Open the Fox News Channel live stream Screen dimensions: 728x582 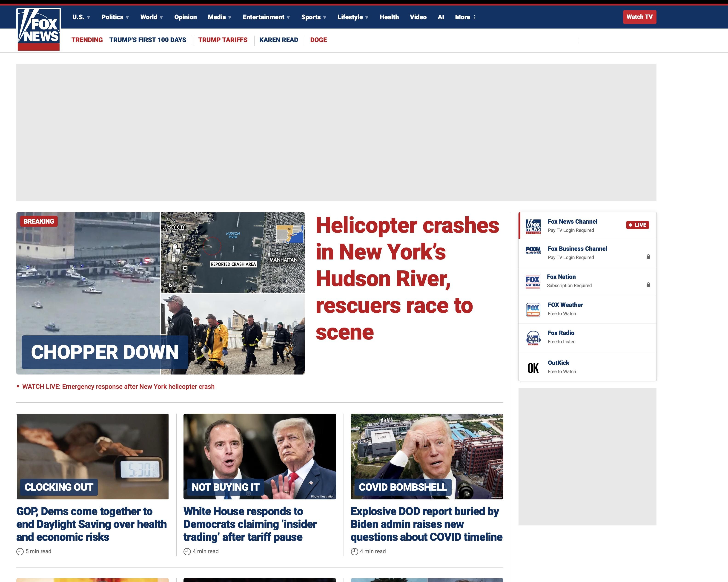click(x=587, y=226)
